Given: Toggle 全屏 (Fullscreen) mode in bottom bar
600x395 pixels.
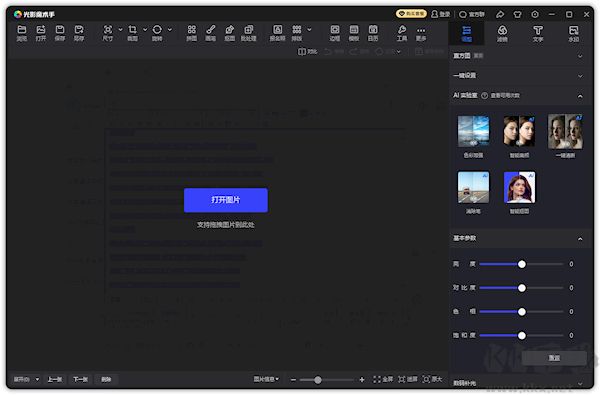Looking at the screenshot, I should pyautogui.click(x=383, y=379).
